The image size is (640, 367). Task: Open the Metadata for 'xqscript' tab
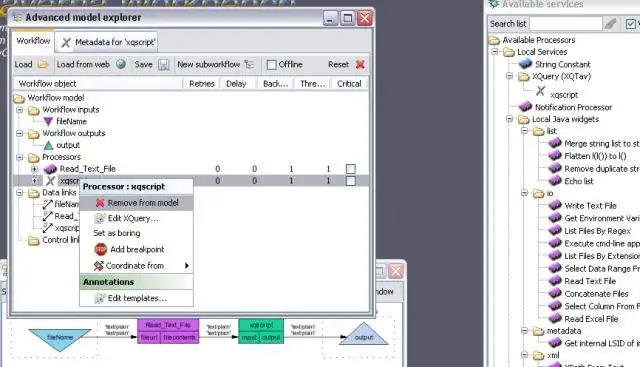[107, 42]
